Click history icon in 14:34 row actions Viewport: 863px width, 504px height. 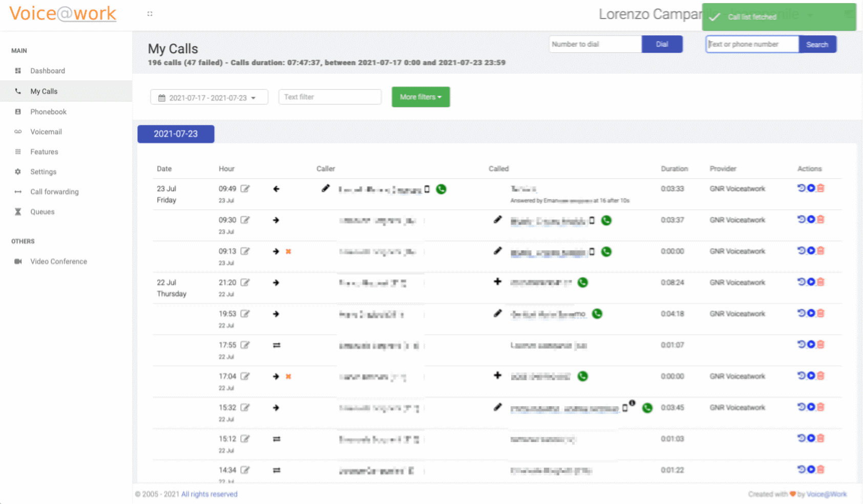pos(802,469)
